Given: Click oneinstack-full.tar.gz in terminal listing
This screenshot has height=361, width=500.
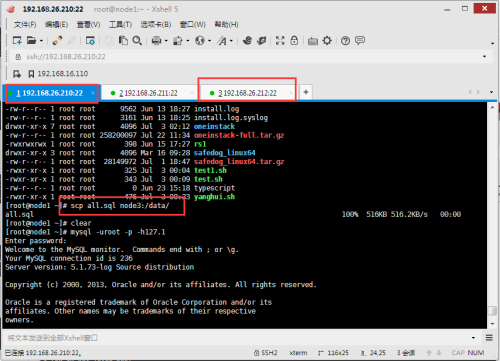Looking at the screenshot, I should point(239,135).
